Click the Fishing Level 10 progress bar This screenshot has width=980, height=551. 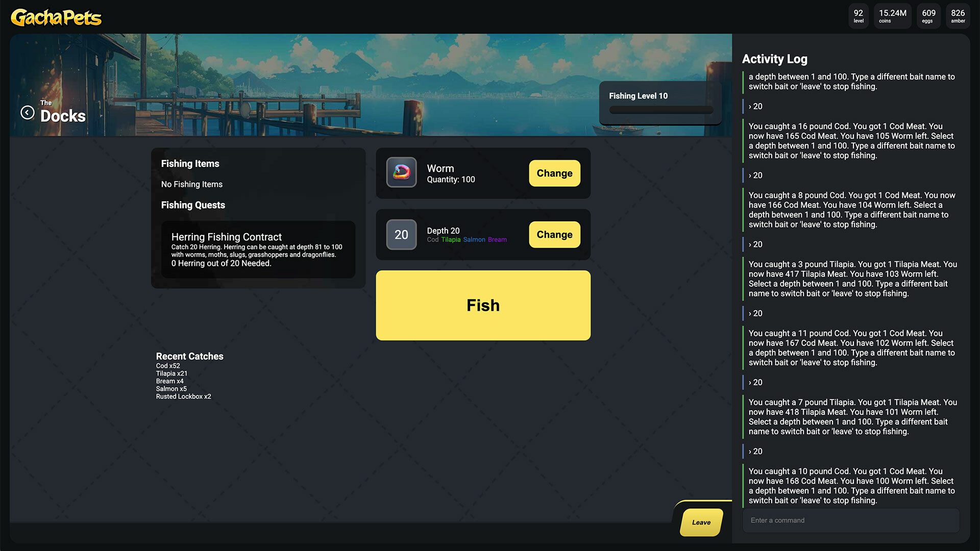coord(661,110)
